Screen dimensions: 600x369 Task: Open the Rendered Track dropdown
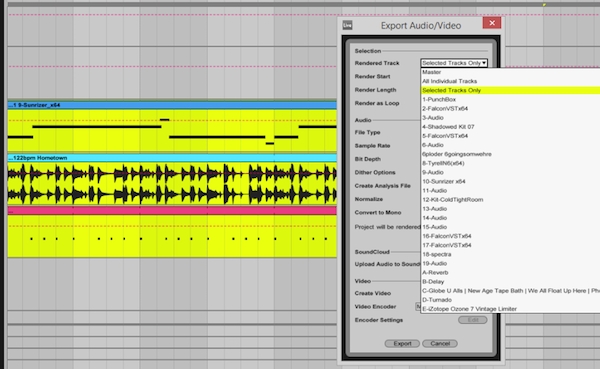pos(454,63)
